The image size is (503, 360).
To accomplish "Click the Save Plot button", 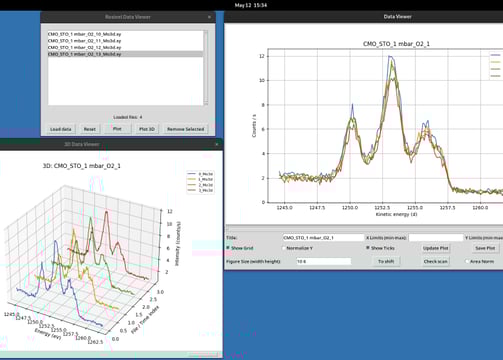I will point(485,248).
